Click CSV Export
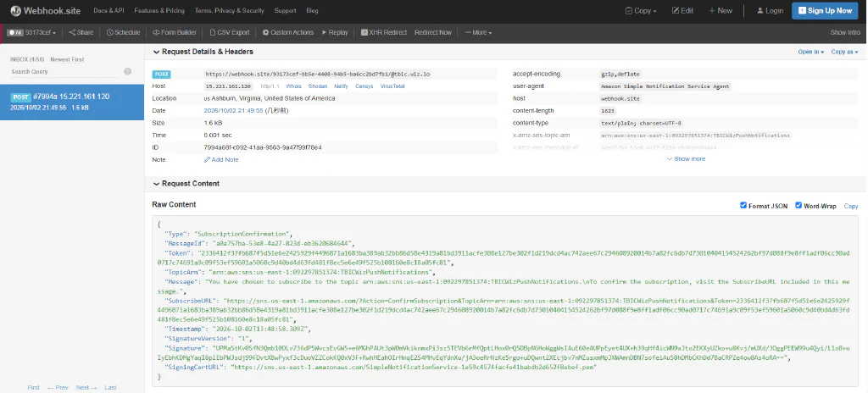The image size is (868, 393). pyautogui.click(x=229, y=33)
